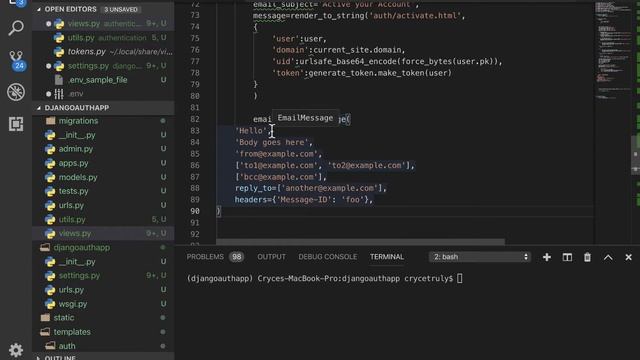Open __init__.py below migrations folder
Image resolution: width=640 pixels, height=360 pixels.
pyautogui.click(x=104, y=135)
